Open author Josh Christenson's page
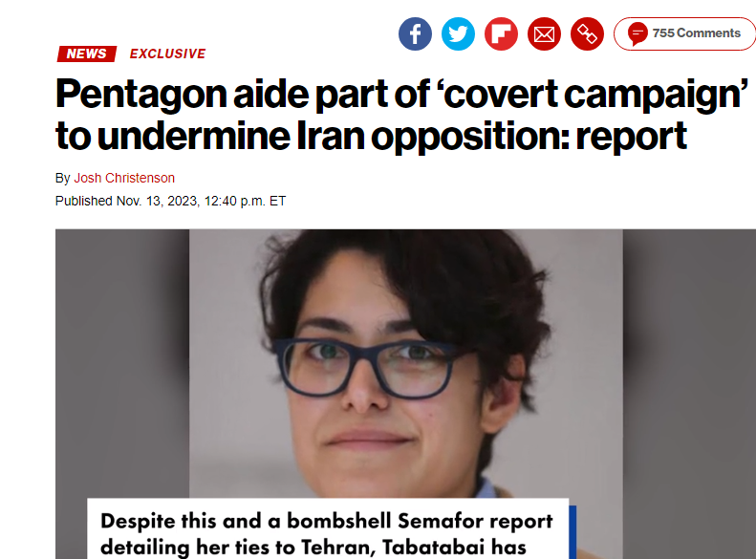The width and height of the screenshot is (756, 559). click(124, 178)
